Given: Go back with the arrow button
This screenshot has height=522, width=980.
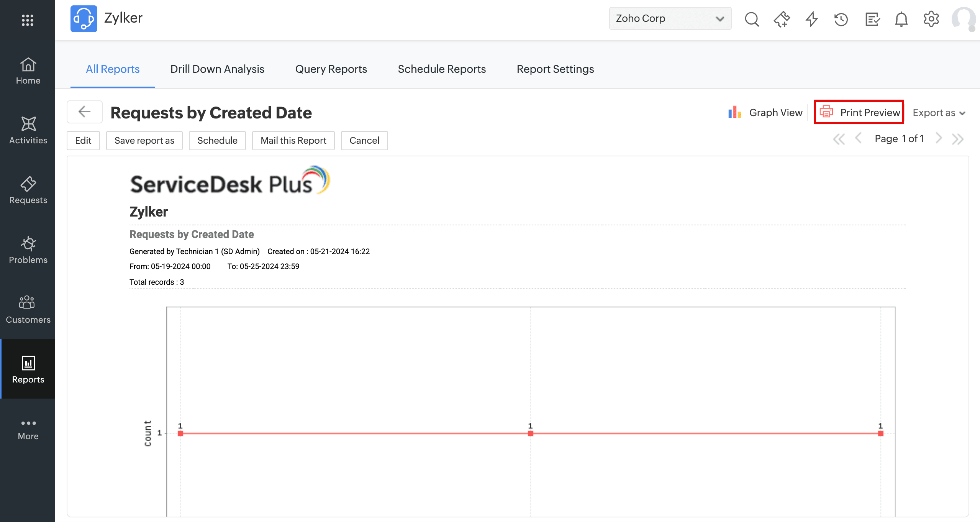Looking at the screenshot, I should point(84,112).
